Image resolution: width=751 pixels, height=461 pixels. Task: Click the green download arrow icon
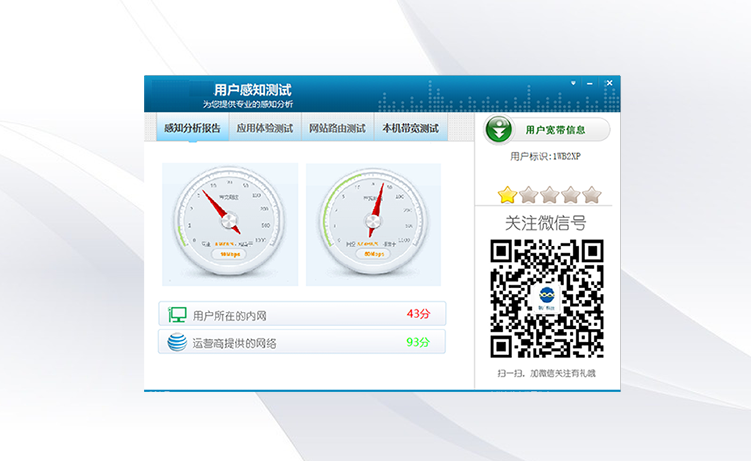499,129
